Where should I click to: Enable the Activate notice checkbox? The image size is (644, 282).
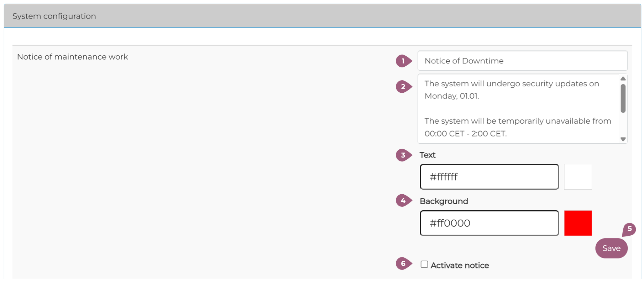[x=424, y=265]
